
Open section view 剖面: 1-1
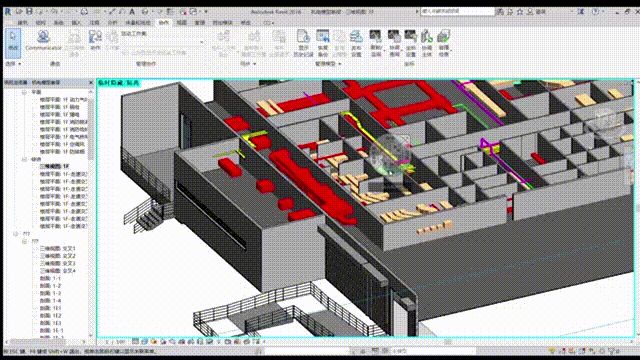(50, 278)
